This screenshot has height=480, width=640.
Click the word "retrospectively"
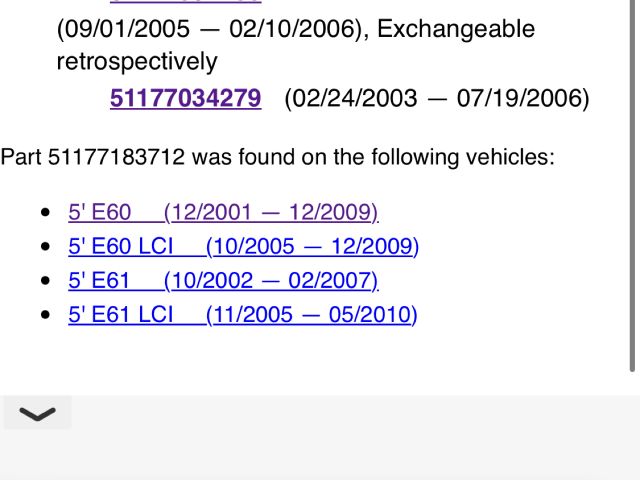pos(137,62)
